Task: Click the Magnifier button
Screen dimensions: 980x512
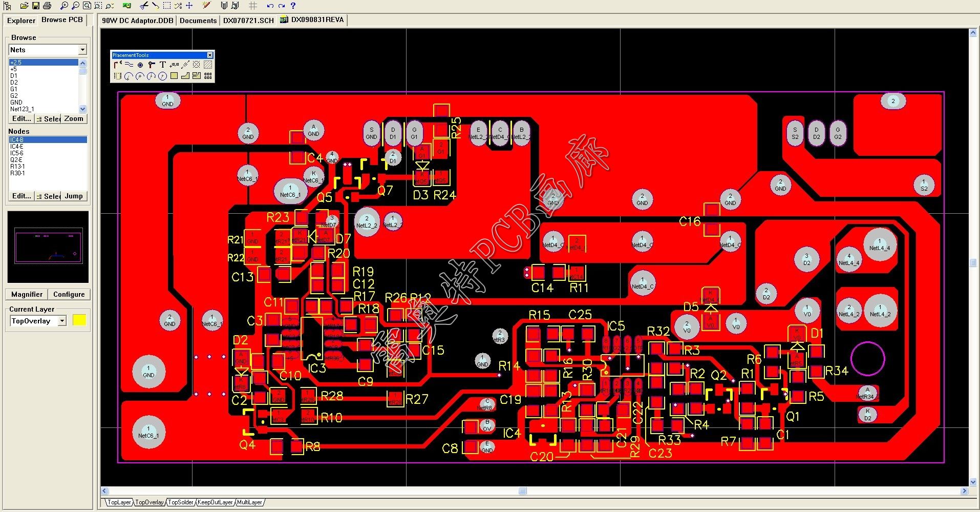Action: pos(27,294)
